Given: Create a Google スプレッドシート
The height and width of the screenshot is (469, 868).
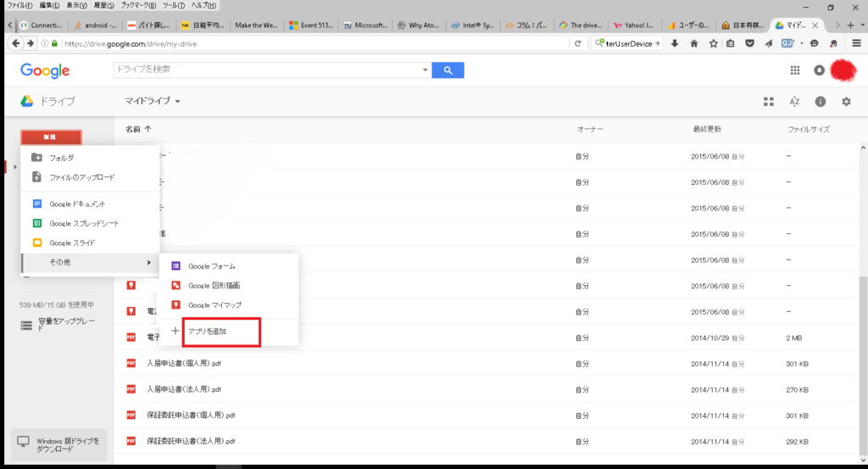Looking at the screenshot, I should 90,223.
